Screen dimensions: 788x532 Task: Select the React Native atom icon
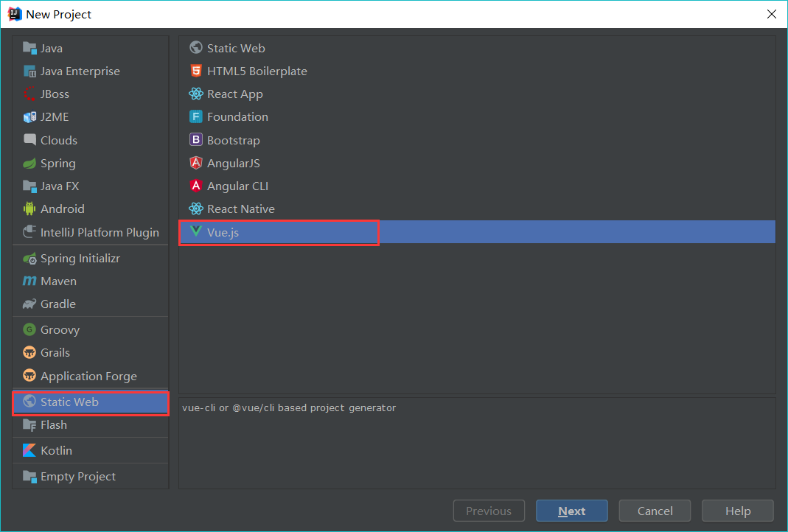pyautogui.click(x=196, y=209)
